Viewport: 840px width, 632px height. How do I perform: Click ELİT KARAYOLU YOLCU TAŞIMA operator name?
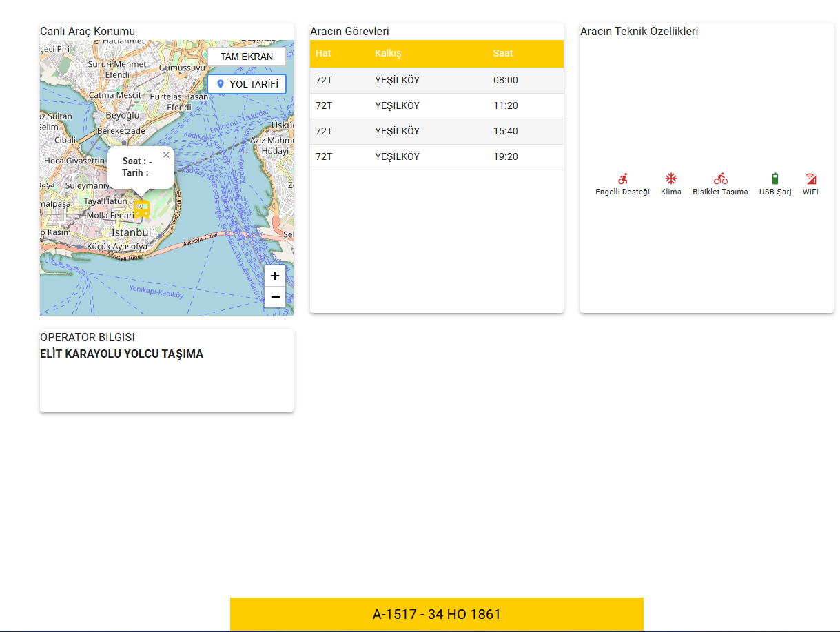[x=122, y=354]
